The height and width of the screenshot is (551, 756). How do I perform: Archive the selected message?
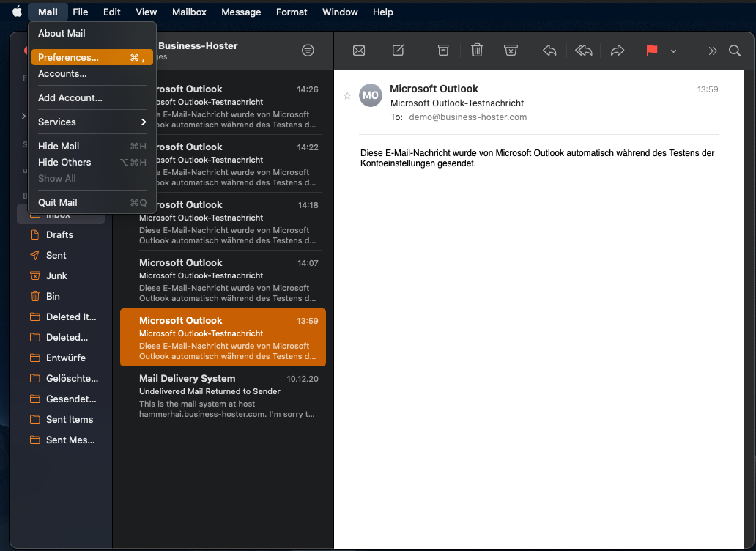click(x=443, y=50)
